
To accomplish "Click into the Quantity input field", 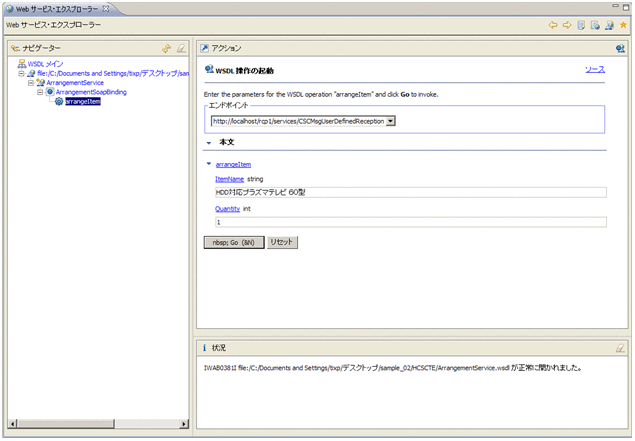I will (410, 222).
